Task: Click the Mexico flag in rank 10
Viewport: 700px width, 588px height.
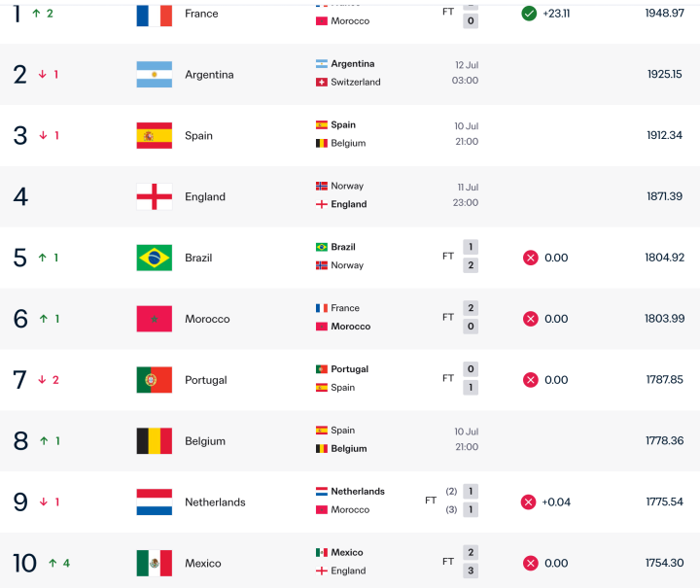Action: 154,564
